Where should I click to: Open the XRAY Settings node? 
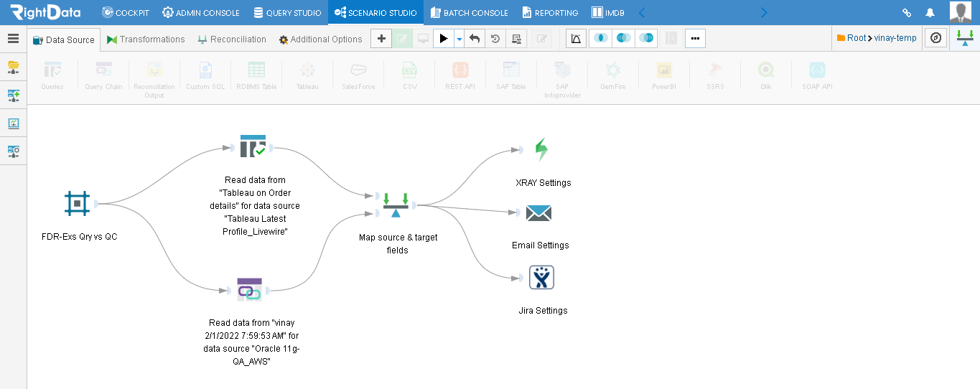[541, 149]
